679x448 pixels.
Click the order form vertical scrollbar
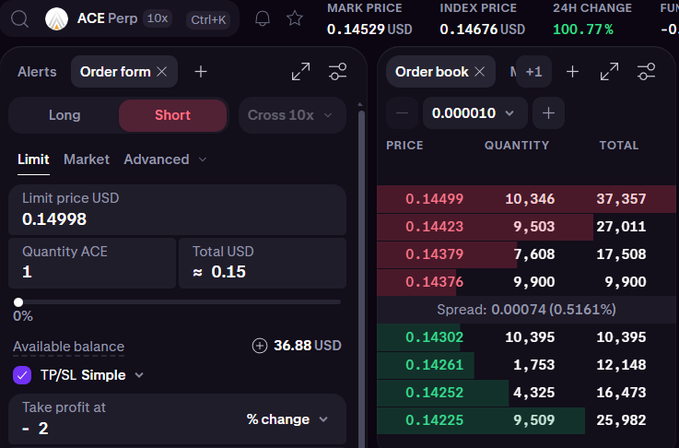coord(361,277)
